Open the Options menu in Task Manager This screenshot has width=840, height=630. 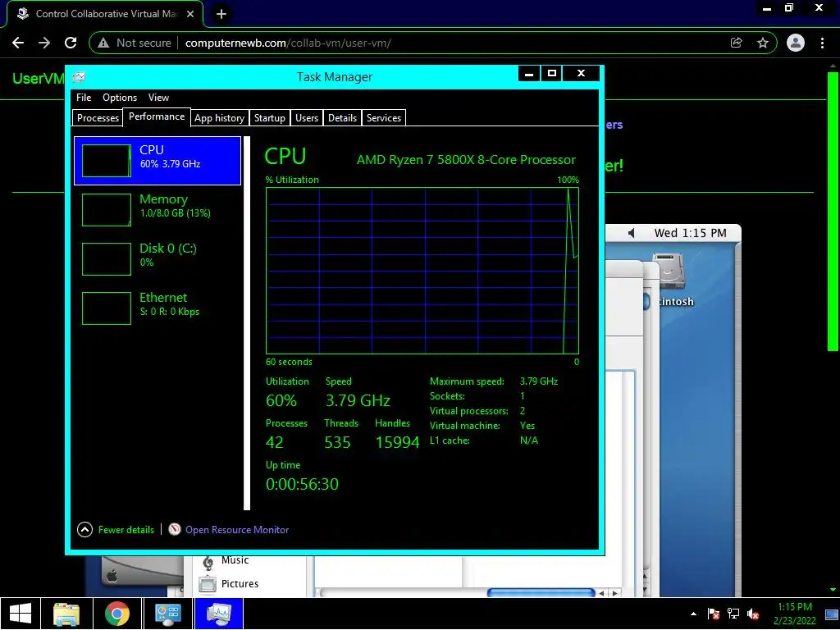tap(120, 98)
